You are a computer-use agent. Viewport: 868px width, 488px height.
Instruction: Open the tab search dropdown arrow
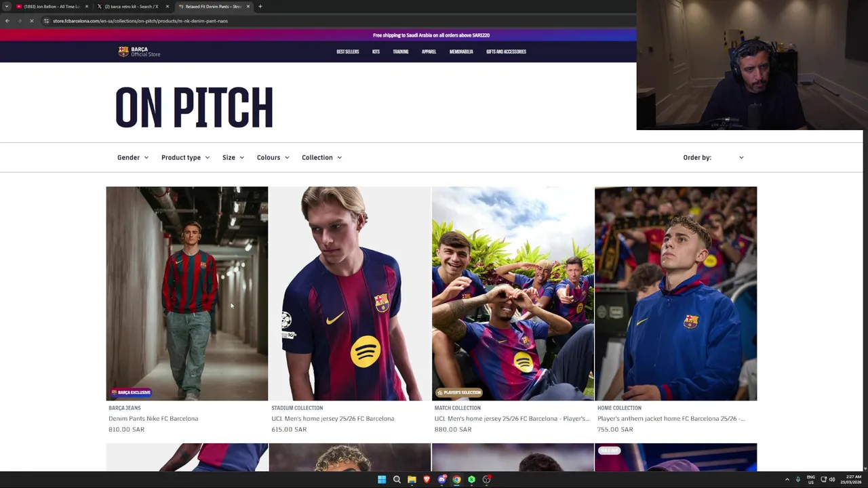tap(7, 6)
